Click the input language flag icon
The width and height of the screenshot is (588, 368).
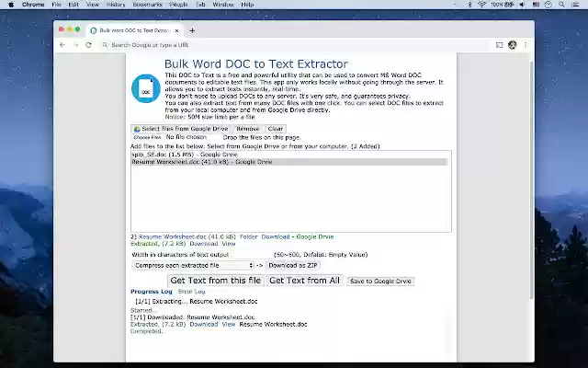[x=536, y=5]
